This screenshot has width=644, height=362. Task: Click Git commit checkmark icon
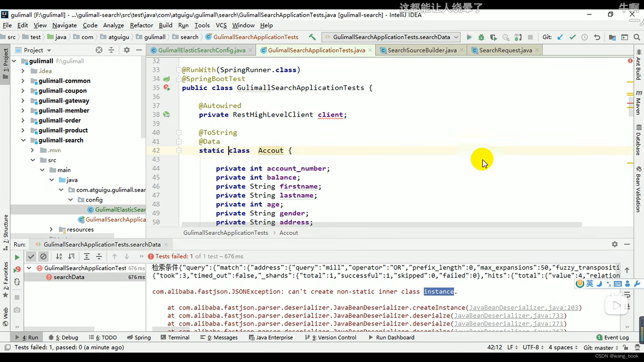click(x=572, y=37)
